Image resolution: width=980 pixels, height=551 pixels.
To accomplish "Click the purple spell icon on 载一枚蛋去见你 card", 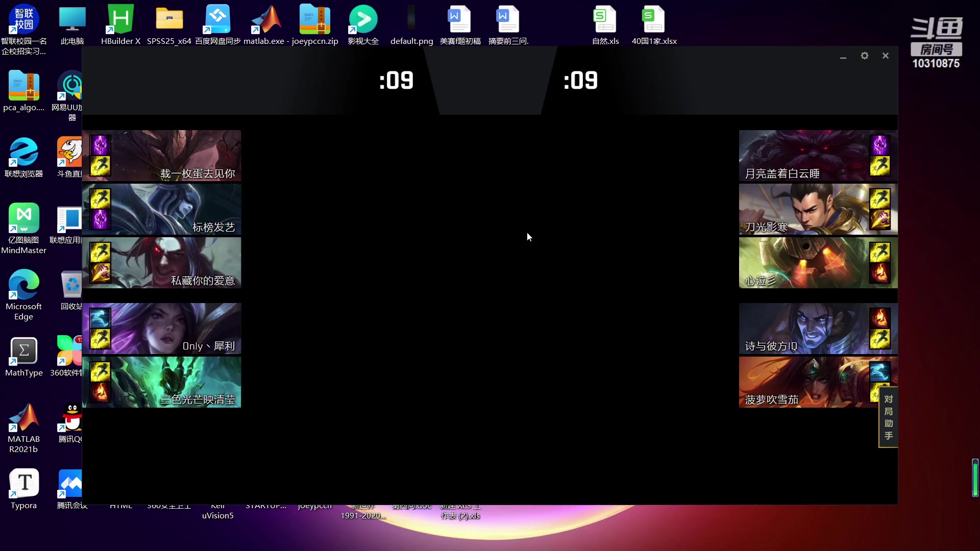I will [x=100, y=145].
